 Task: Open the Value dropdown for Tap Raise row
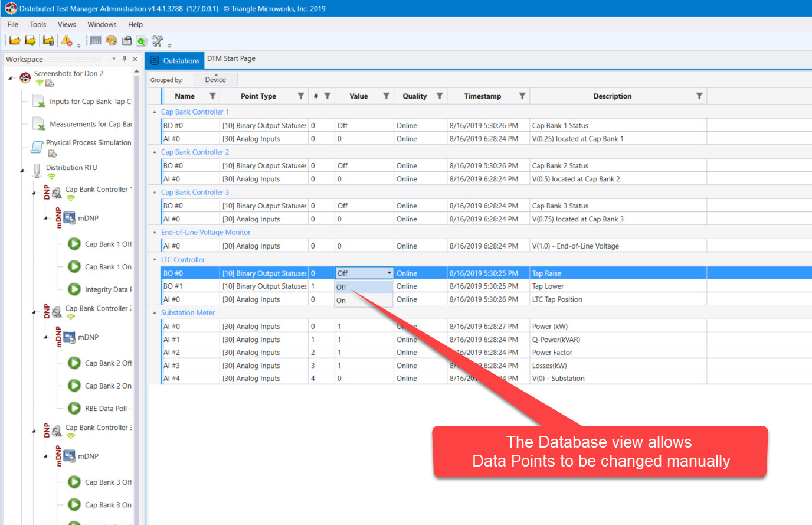(389, 273)
